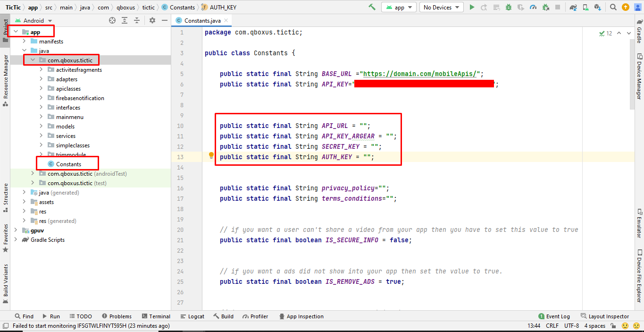Open the SDK Manager icon
This screenshot has width=644, height=332.
pyautogui.click(x=598, y=7)
